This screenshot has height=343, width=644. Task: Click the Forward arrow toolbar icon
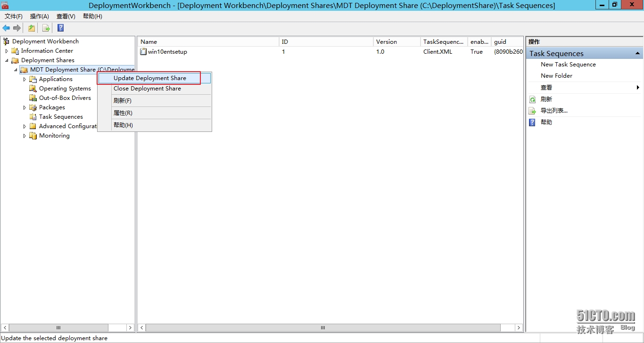coord(17,28)
